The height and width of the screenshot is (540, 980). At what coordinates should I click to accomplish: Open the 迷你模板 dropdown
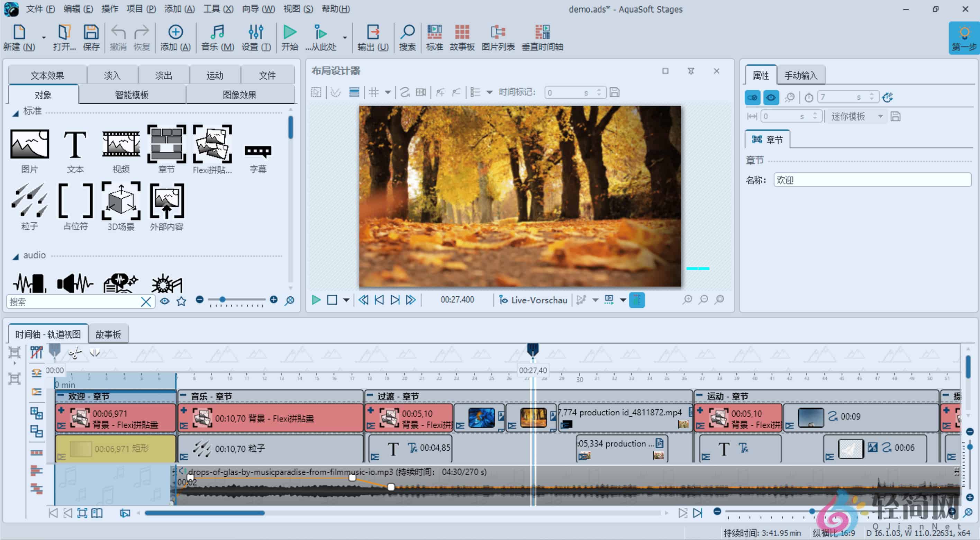tap(881, 116)
